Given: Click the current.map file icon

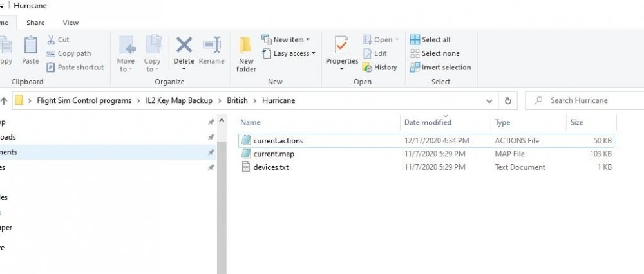Looking at the screenshot, I should click(x=246, y=154).
